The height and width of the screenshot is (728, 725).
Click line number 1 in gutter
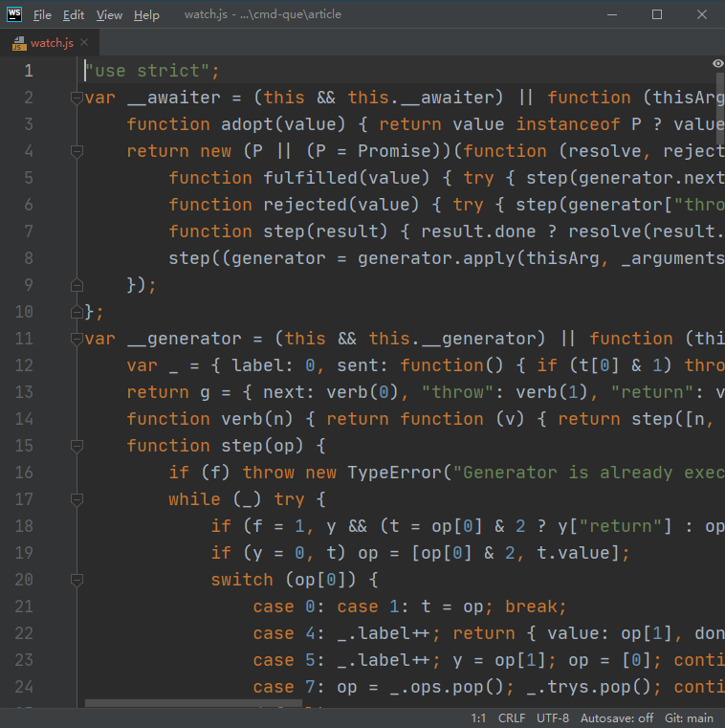pyautogui.click(x=29, y=71)
